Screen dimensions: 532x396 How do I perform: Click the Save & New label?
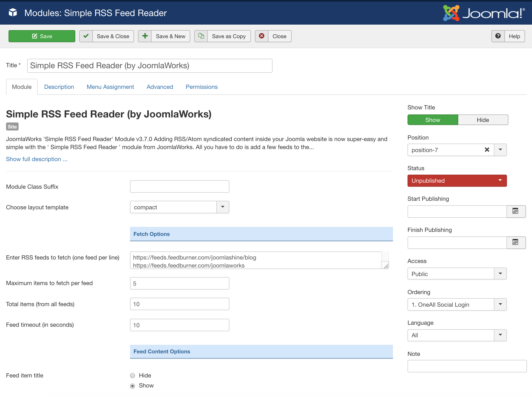(171, 36)
